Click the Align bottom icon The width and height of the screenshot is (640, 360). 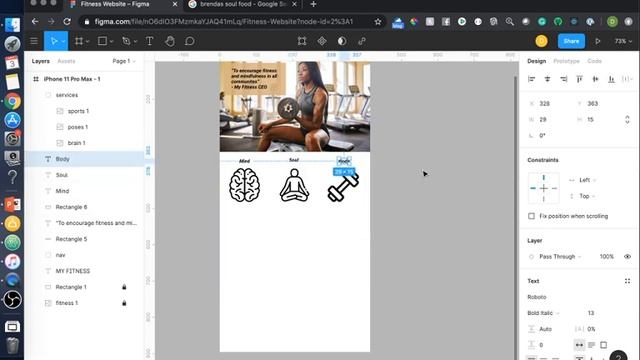(x=611, y=79)
